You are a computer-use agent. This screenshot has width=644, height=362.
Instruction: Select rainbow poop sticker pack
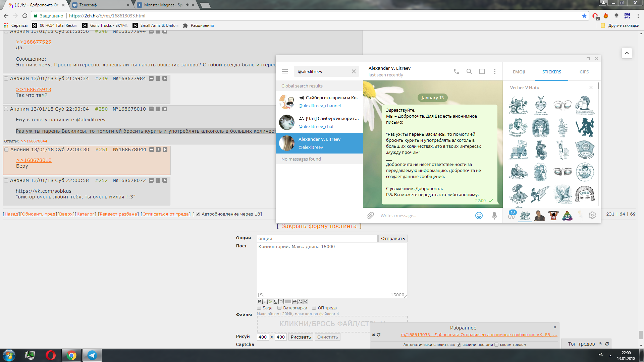tap(567, 215)
